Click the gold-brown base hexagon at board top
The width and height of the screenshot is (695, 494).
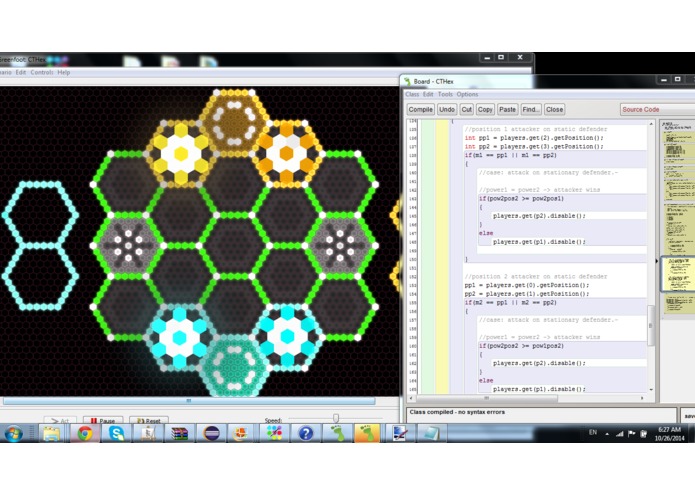point(234,121)
